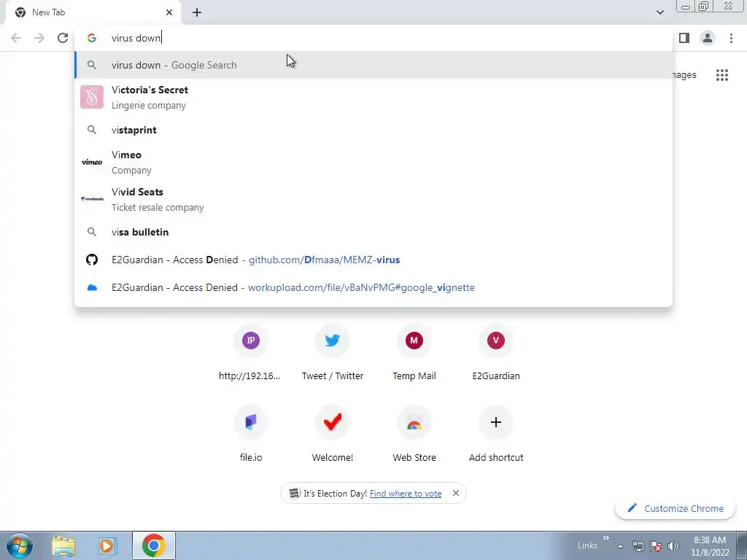Click the network tray icon
Screen dimensions: 747x560
638,546
